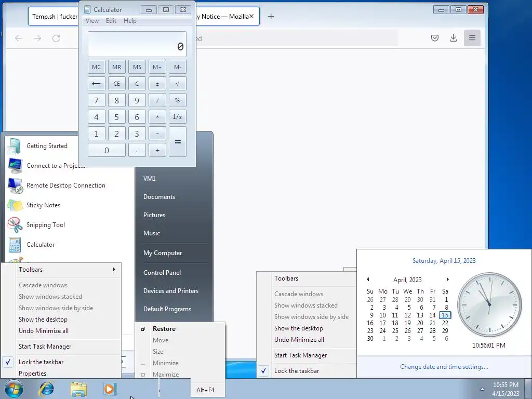This screenshot has height=399, width=532.
Task: Click the Calculator backspace arrow key
Action: coord(96,84)
